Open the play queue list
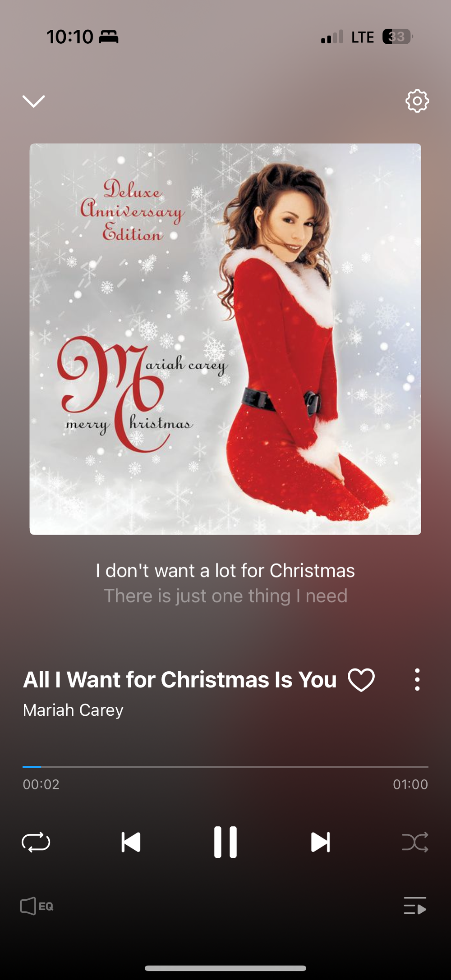451x980 pixels. point(415,906)
